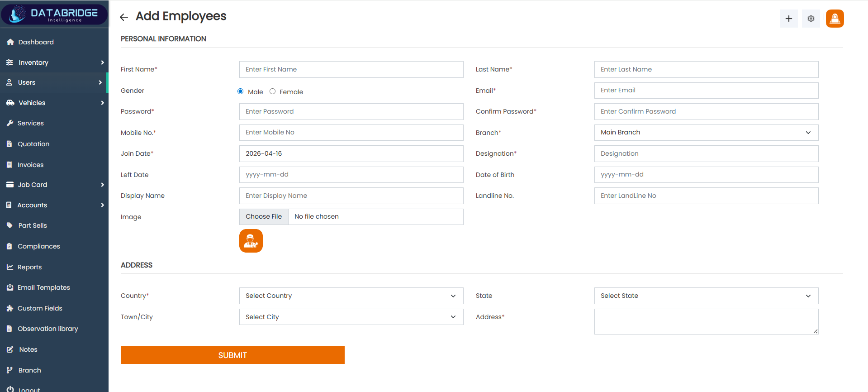Viewport: 868px width, 392px height.
Task: Open the Select Country dropdown
Action: [x=351, y=296]
